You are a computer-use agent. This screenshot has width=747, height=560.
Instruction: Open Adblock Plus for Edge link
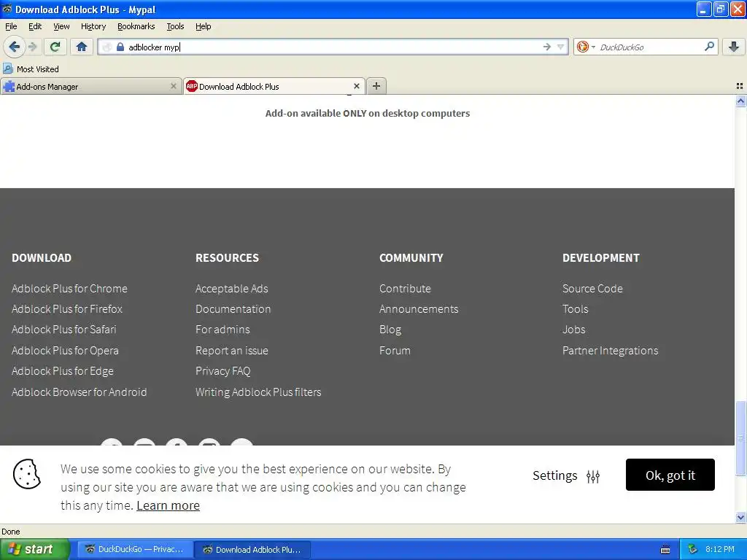pos(63,371)
